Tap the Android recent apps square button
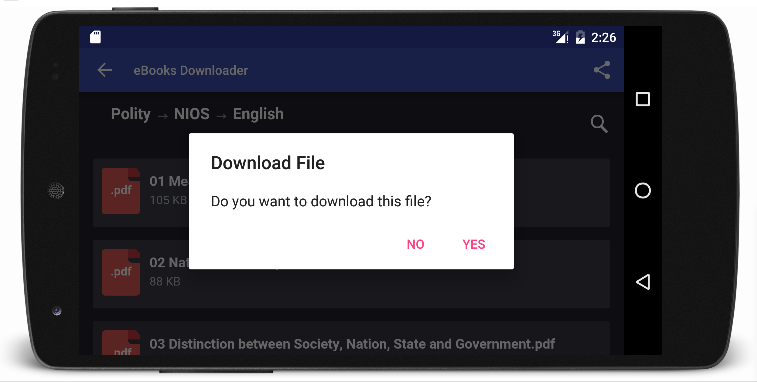This screenshot has height=382, width=757. (643, 99)
